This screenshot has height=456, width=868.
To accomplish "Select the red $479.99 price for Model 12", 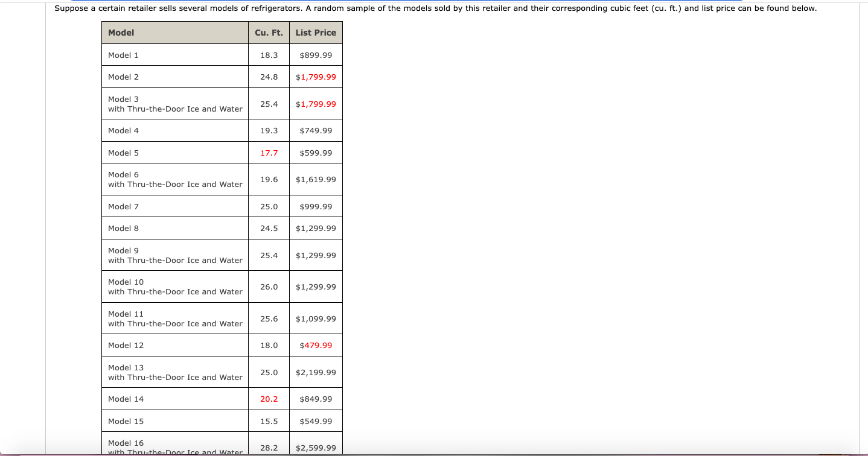I will coord(316,345).
